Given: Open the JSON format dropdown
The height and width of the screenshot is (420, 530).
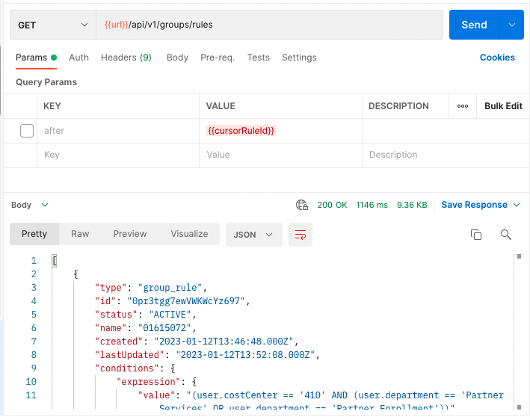Looking at the screenshot, I should tap(253, 235).
